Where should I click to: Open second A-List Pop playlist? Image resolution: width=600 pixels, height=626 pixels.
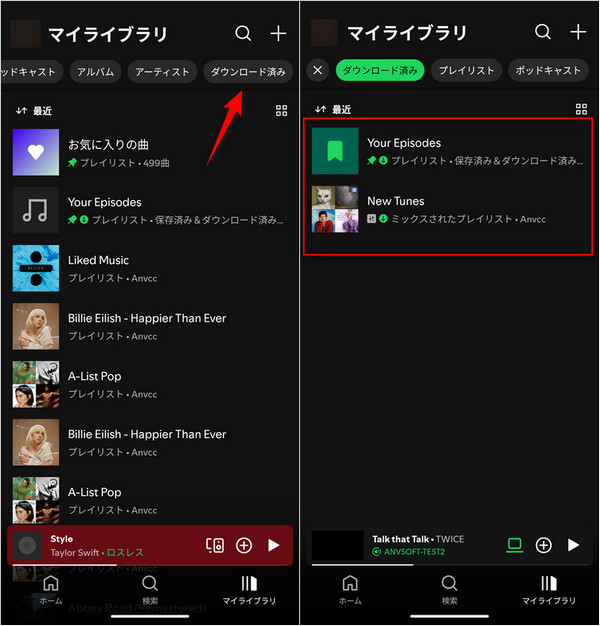[150, 500]
